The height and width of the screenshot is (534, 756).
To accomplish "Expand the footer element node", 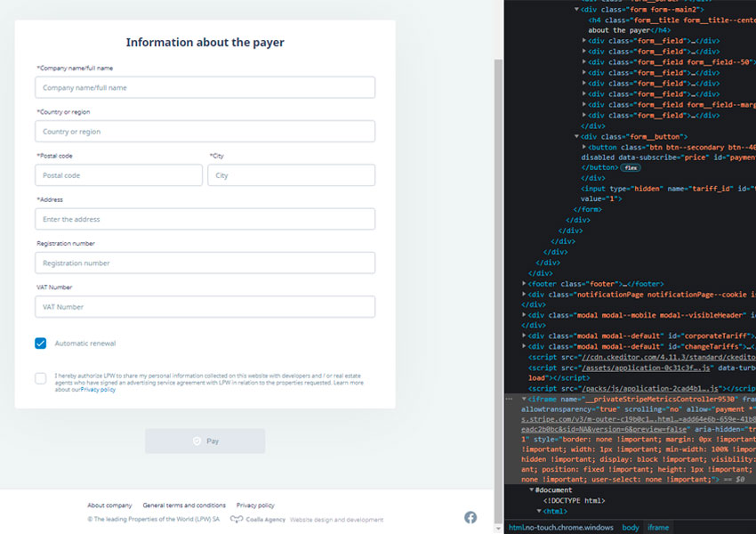I will (524, 284).
